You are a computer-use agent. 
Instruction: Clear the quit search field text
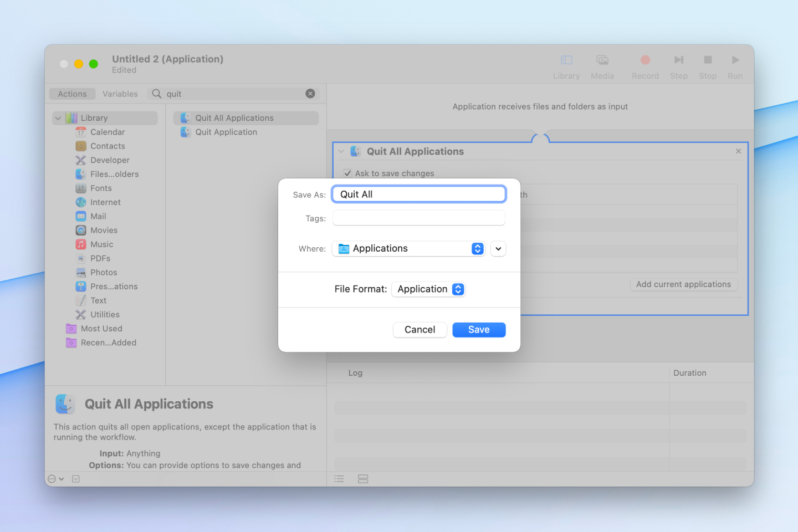click(x=310, y=94)
